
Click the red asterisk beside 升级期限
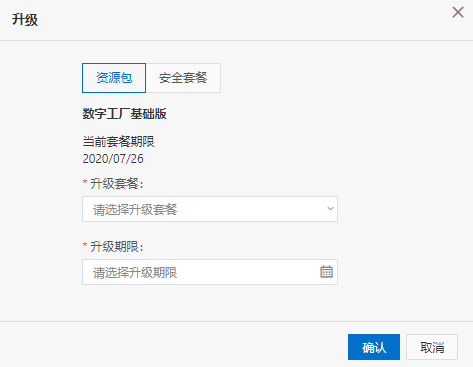(85, 245)
